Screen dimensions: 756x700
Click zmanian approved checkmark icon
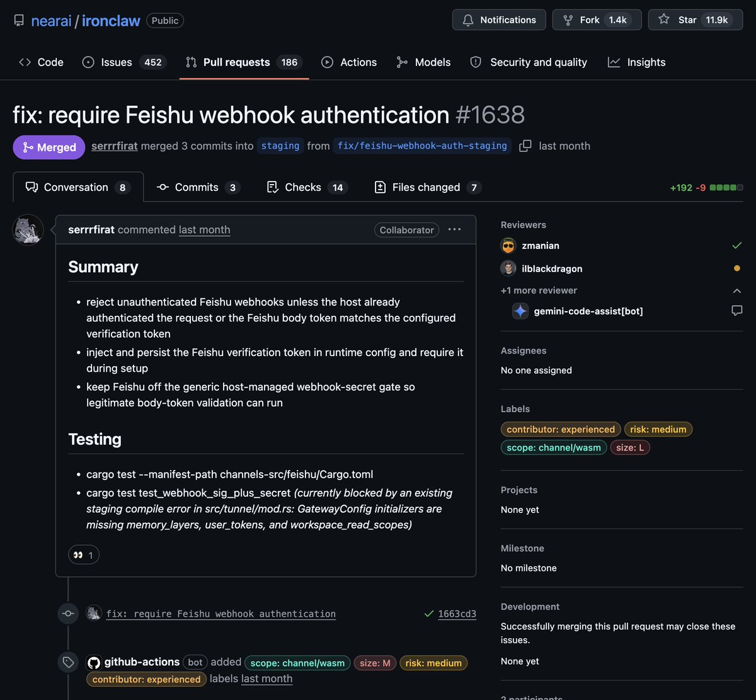click(x=737, y=246)
